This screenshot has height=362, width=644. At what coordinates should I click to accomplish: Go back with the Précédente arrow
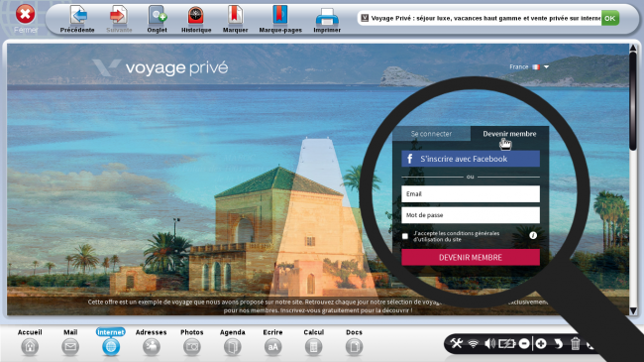tap(77, 19)
